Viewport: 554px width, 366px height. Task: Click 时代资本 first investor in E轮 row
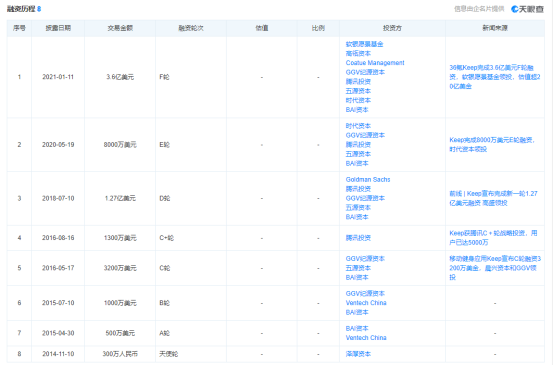(x=358, y=126)
